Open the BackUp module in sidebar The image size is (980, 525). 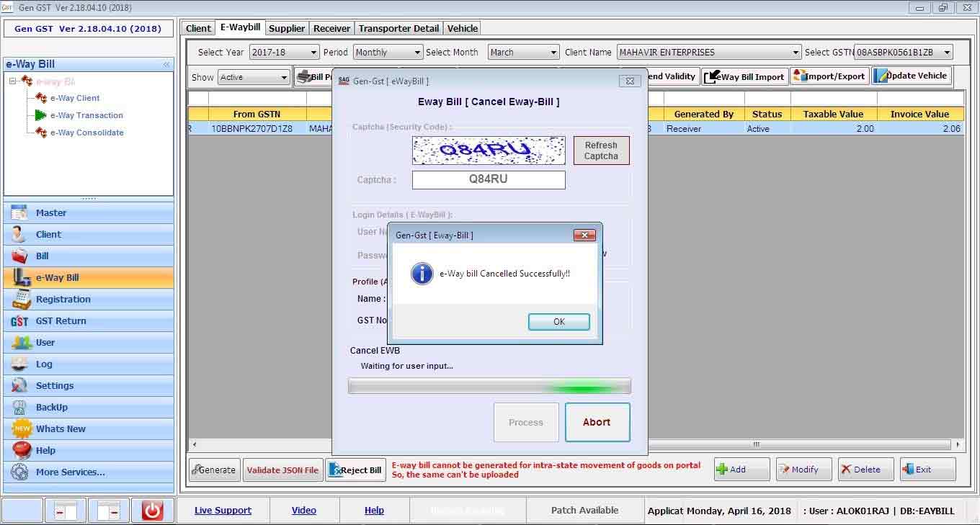click(51, 408)
